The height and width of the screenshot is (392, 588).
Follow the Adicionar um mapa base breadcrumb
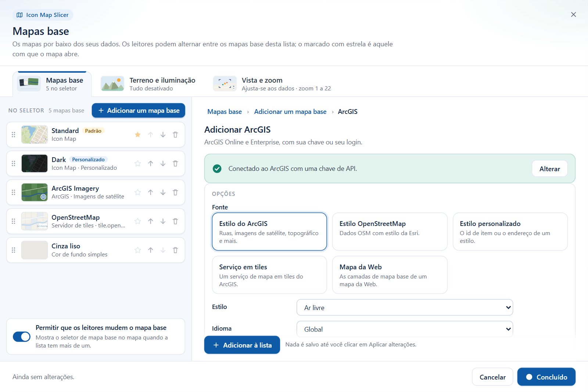pos(290,112)
